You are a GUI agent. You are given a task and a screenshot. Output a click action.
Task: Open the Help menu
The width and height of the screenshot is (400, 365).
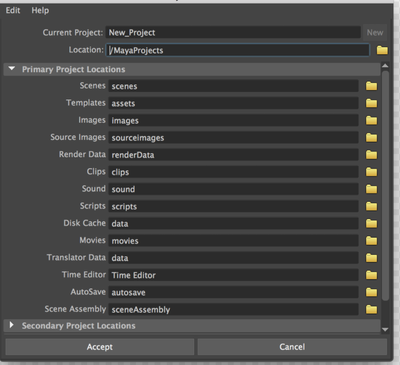(40, 10)
